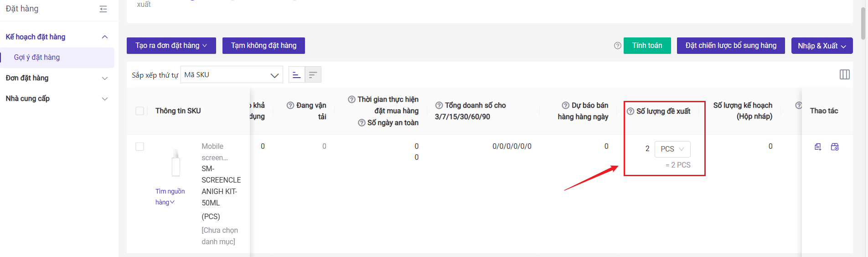The width and height of the screenshot is (868, 257).
Task: Click Tạm không đặt hàng button
Action: [x=263, y=46]
